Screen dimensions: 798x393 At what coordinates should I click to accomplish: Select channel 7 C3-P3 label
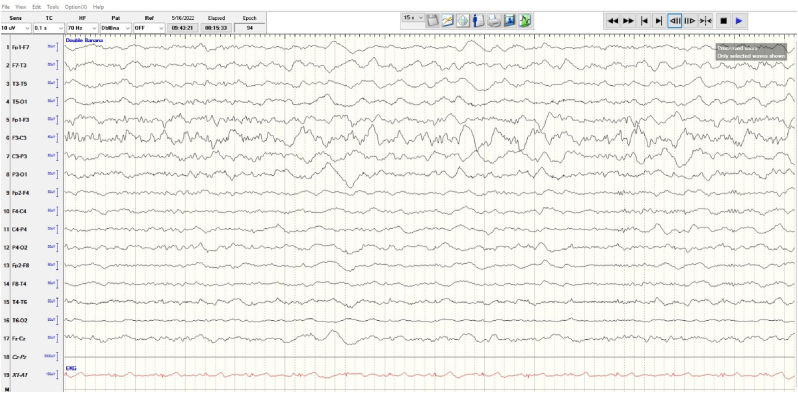(x=21, y=156)
